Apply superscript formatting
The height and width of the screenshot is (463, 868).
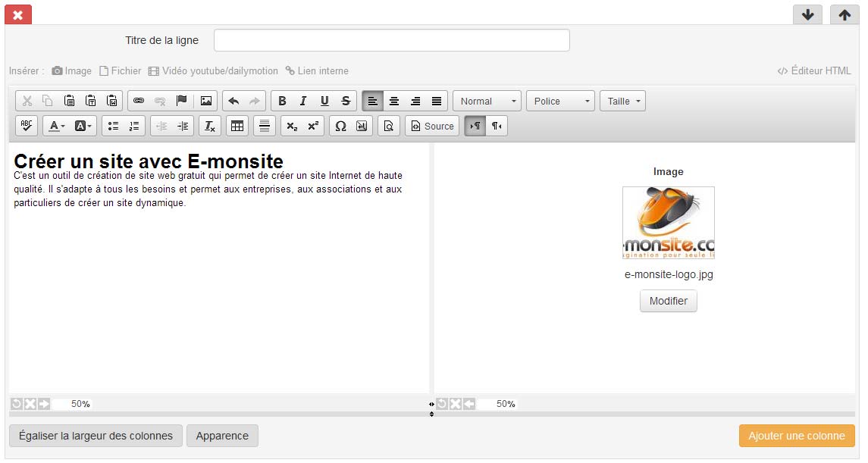click(313, 126)
